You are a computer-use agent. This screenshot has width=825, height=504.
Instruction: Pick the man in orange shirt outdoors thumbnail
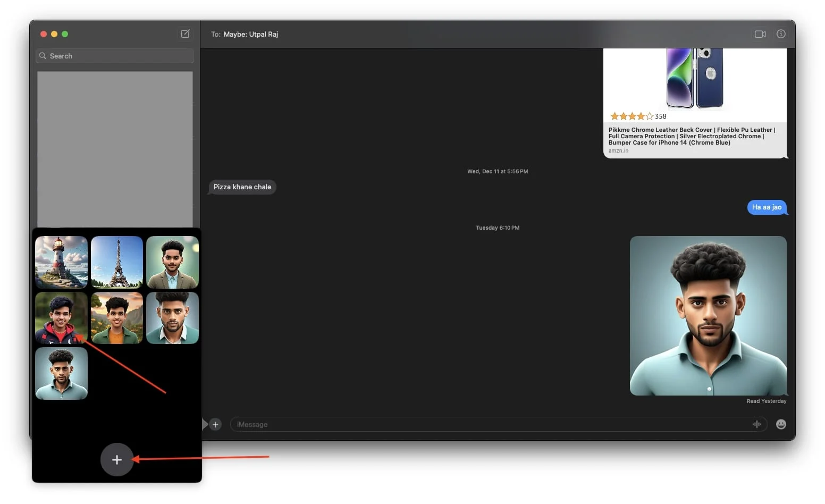pos(117,317)
